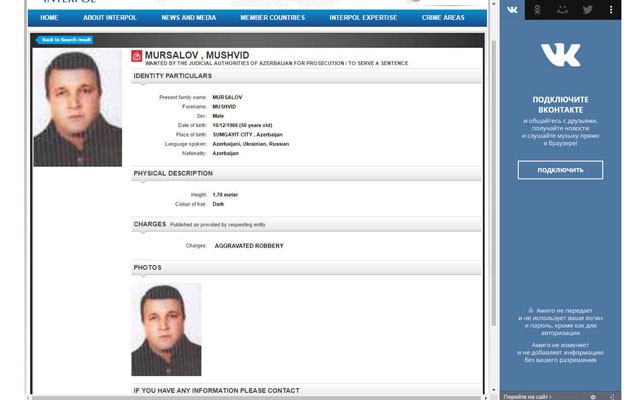Go back via Back to Search result
The height and width of the screenshot is (400, 637).
click(65, 40)
